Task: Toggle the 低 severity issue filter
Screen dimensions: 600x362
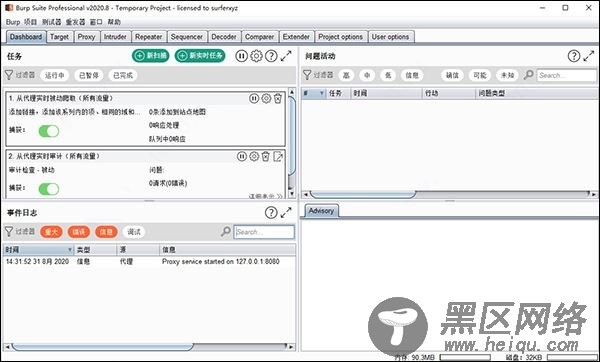Action: 388,75
